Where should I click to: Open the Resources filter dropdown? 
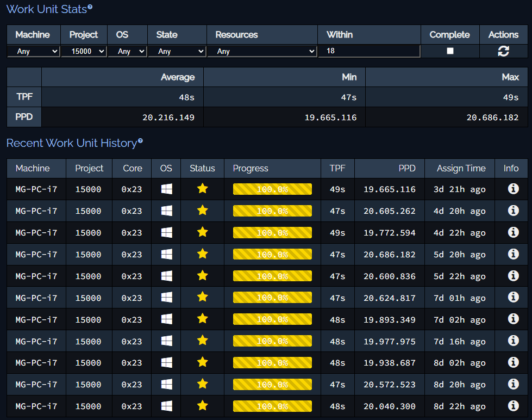click(x=262, y=51)
